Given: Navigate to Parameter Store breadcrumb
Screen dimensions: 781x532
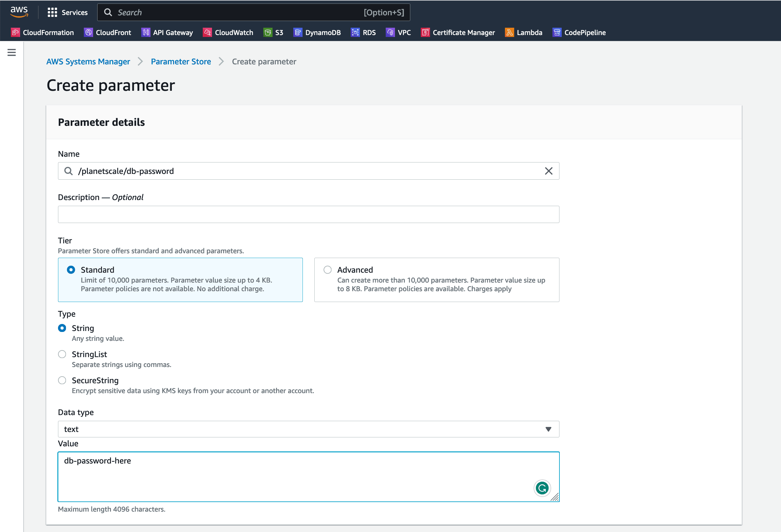Looking at the screenshot, I should pyautogui.click(x=181, y=61).
